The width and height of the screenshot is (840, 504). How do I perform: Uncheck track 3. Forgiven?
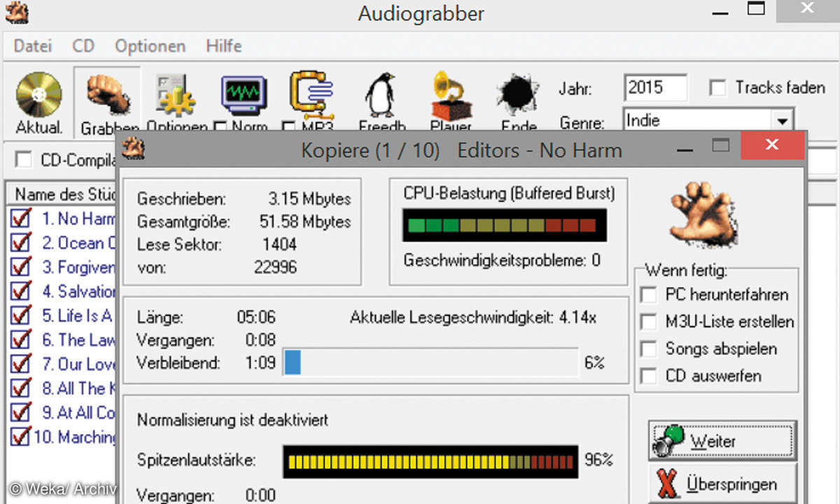tap(21, 267)
